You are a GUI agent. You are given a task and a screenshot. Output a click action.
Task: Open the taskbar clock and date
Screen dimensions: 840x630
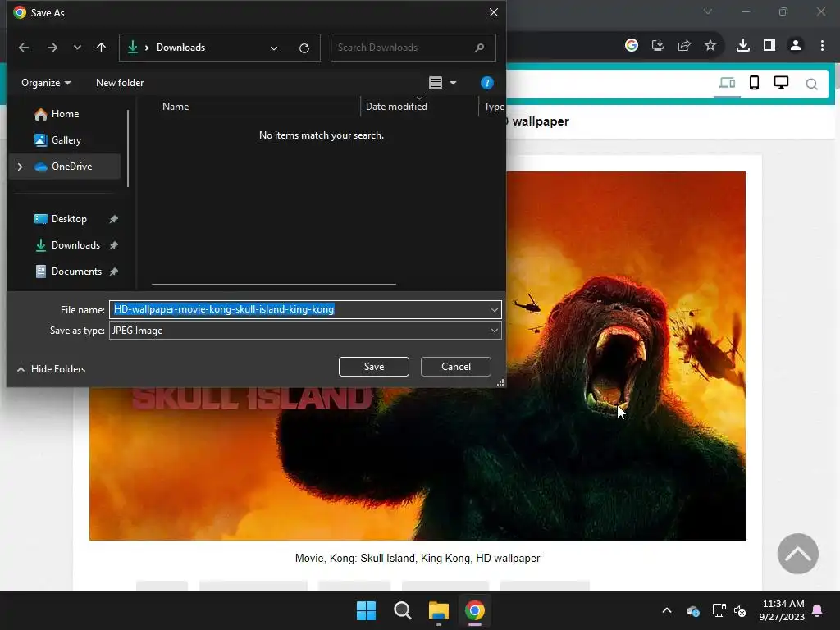(x=782, y=610)
